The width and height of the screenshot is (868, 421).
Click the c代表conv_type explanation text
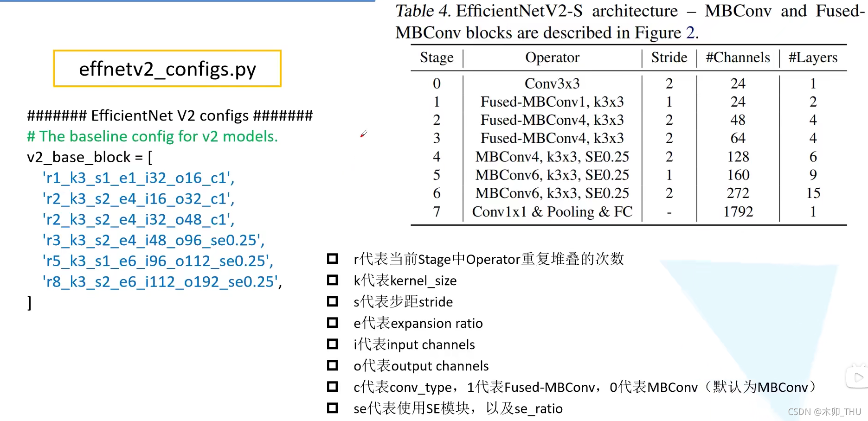pyautogui.click(x=585, y=387)
